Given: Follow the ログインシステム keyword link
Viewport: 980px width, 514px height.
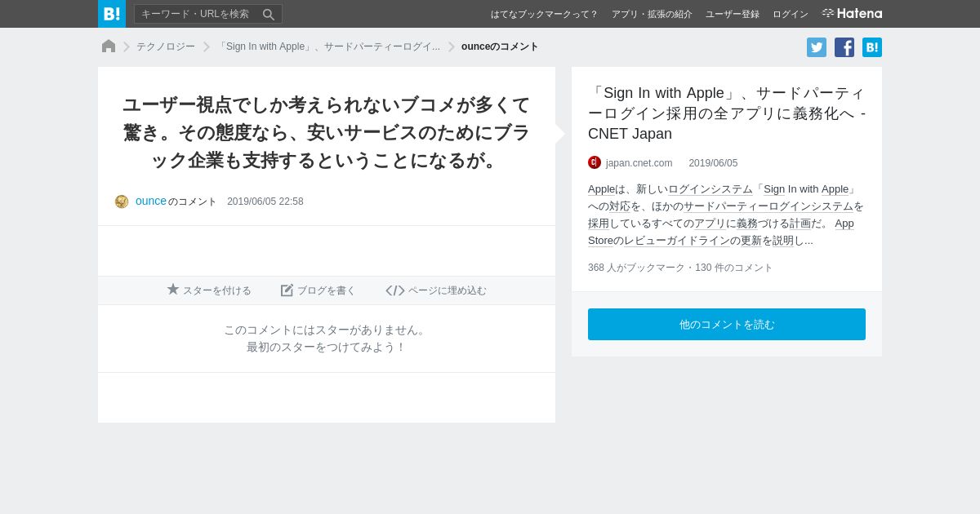Looking at the screenshot, I should (x=710, y=189).
